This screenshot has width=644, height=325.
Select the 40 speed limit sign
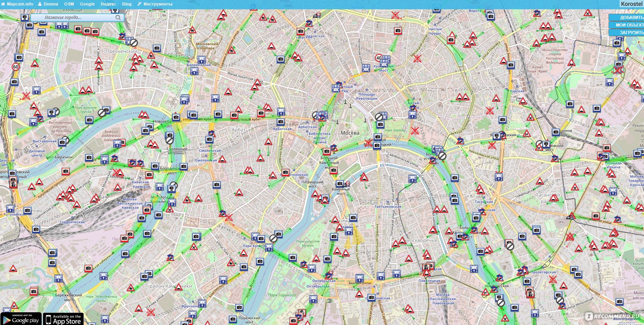click(x=379, y=58)
